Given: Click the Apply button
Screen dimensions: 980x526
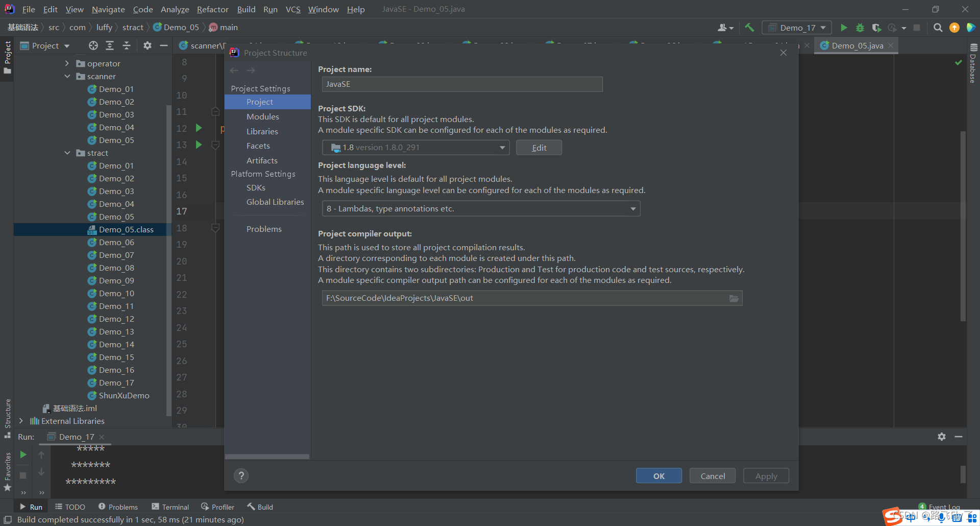Looking at the screenshot, I should [766, 476].
